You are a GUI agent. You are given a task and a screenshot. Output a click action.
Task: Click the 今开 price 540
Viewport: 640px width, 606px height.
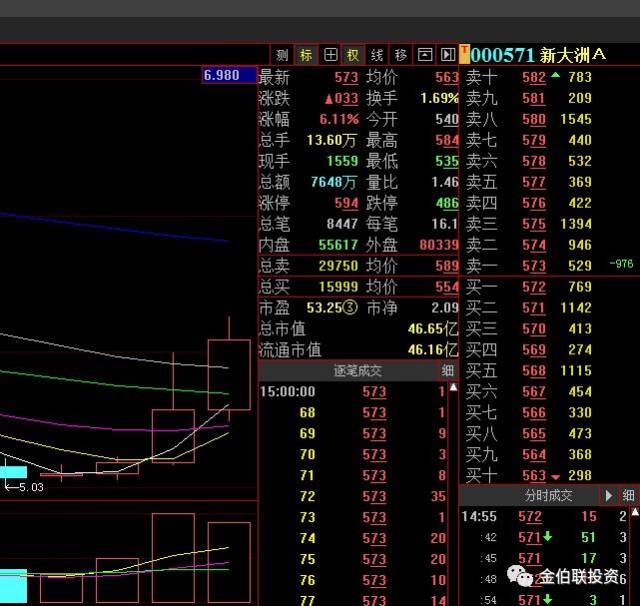tap(447, 119)
